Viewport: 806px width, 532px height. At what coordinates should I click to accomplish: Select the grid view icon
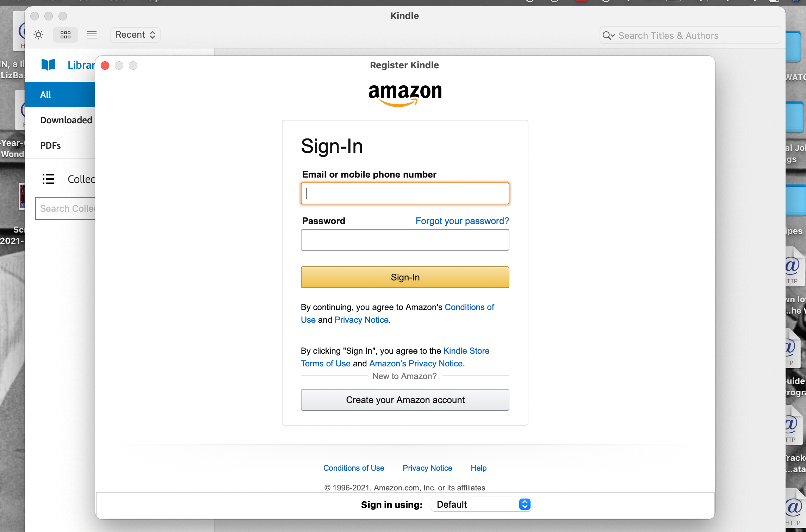point(65,35)
